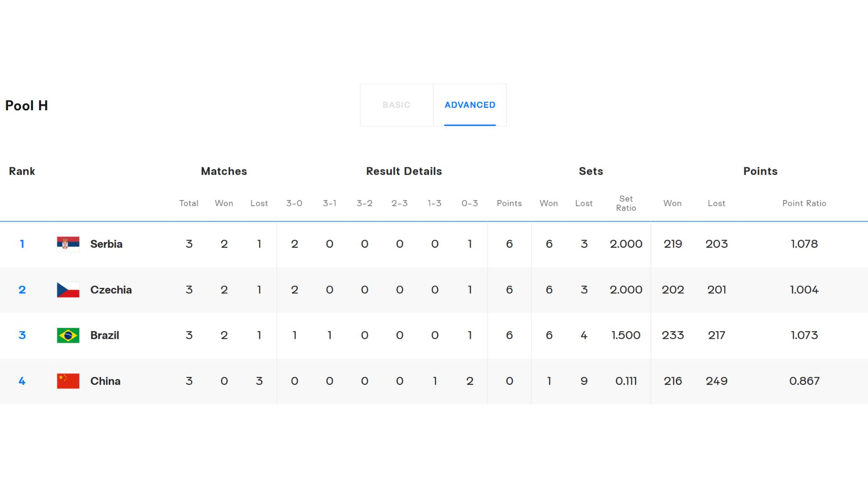The width and height of the screenshot is (868, 488).
Task: Click China's points lost value 249
Action: tap(717, 381)
